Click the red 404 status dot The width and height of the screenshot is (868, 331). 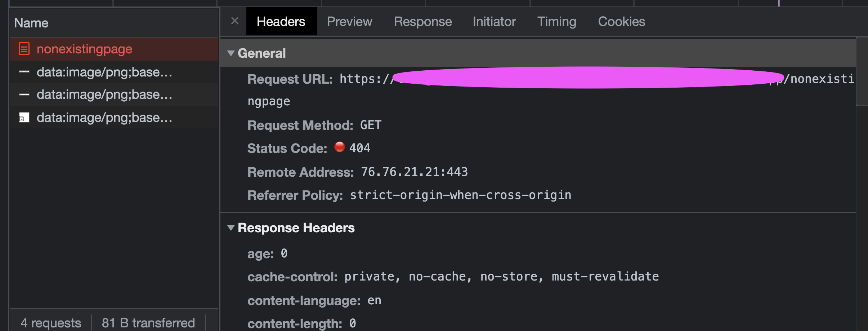click(x=339, y=147)
